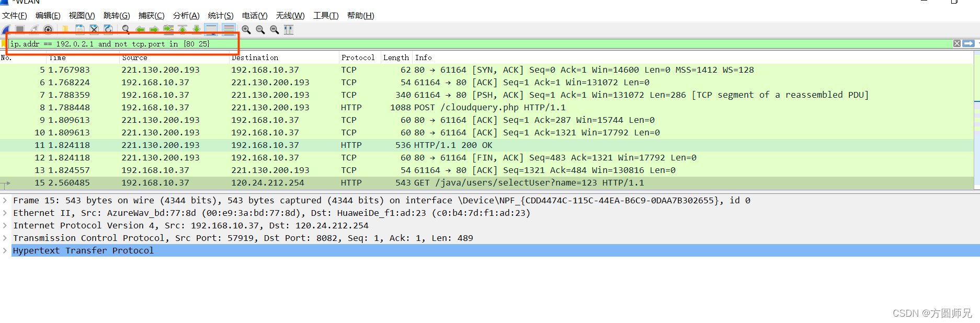Clear the display filter
The width and height of the screenshot is (980, 323).
957,43
